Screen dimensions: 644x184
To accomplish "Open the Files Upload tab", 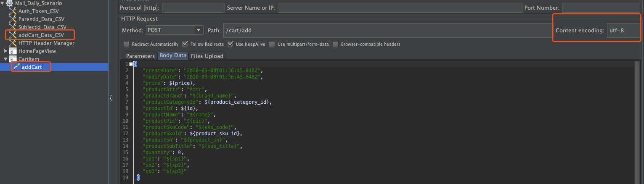I will [207, 56].
